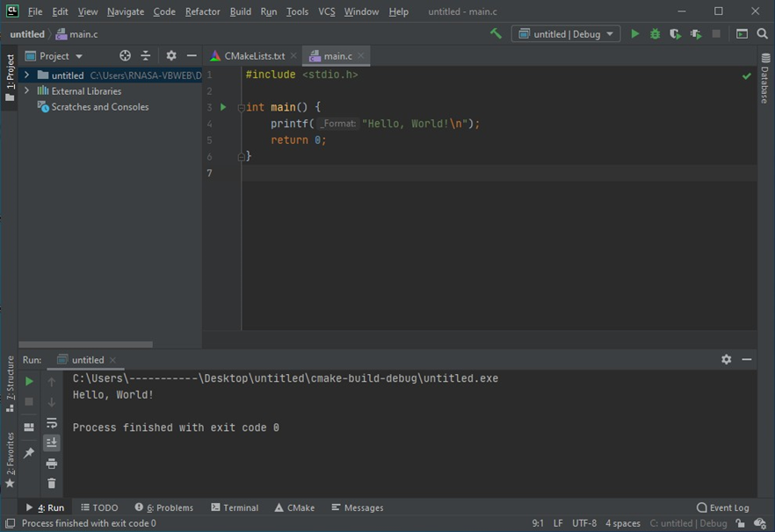775x532 pixels.
Task: Collapse the main function fold marker on line 3
Action: coord(241,107)
